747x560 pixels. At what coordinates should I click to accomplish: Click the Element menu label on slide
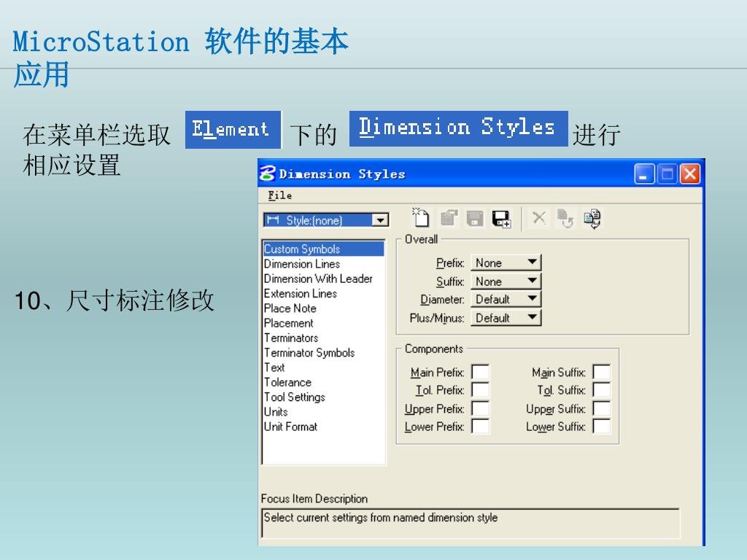[233, 130]
